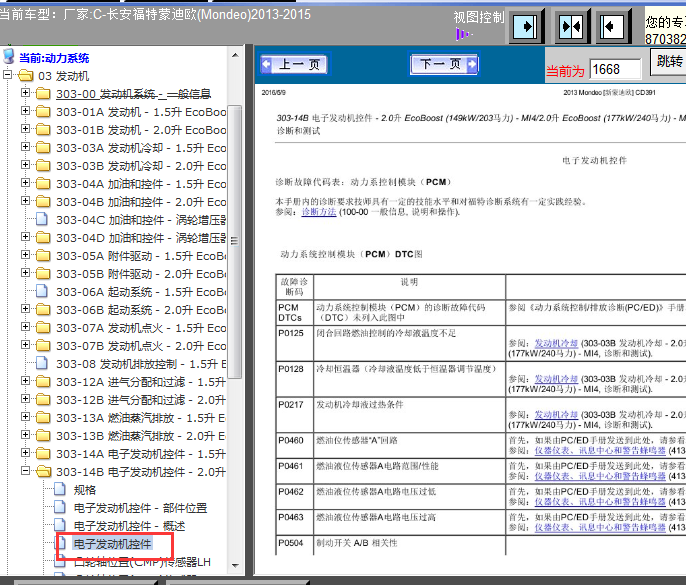Image resolution: width=686 pixels, height=585 pixels.
Task: Expand the 303-01B 发动机 2.0升 node
Action: (25, 129)
